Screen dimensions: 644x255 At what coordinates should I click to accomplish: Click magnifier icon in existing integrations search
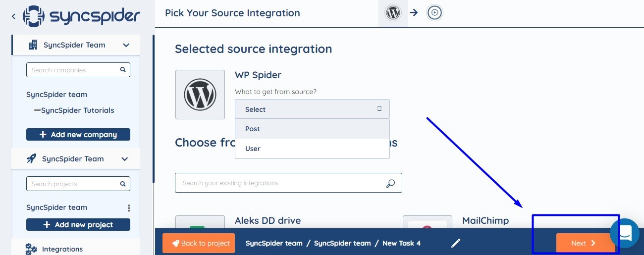point(390,183)
